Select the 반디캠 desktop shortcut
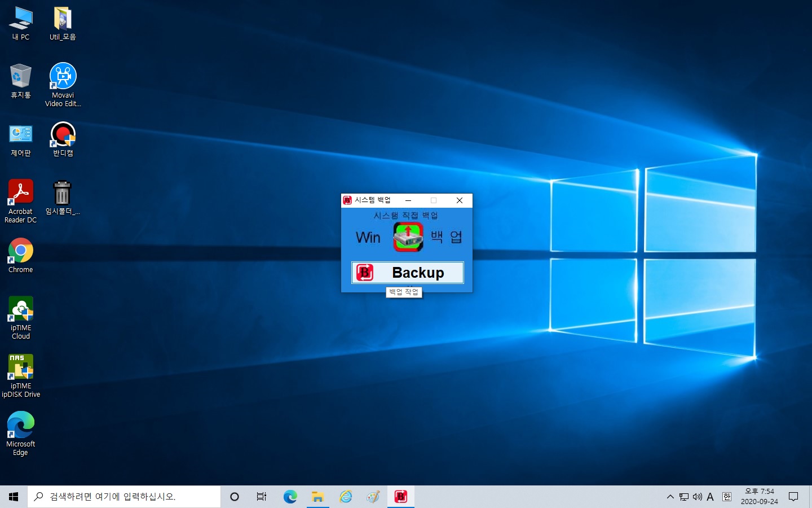 63,140
